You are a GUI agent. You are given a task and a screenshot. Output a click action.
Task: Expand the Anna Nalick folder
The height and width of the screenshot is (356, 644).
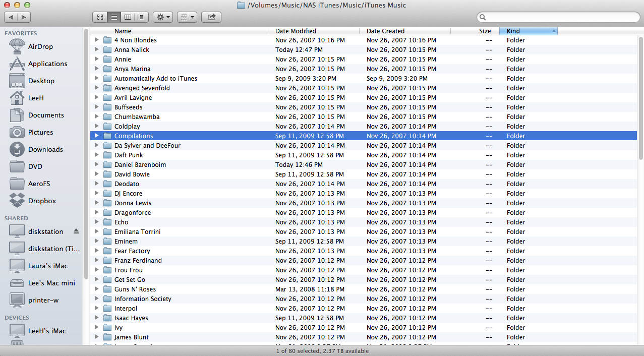[96, 50]
